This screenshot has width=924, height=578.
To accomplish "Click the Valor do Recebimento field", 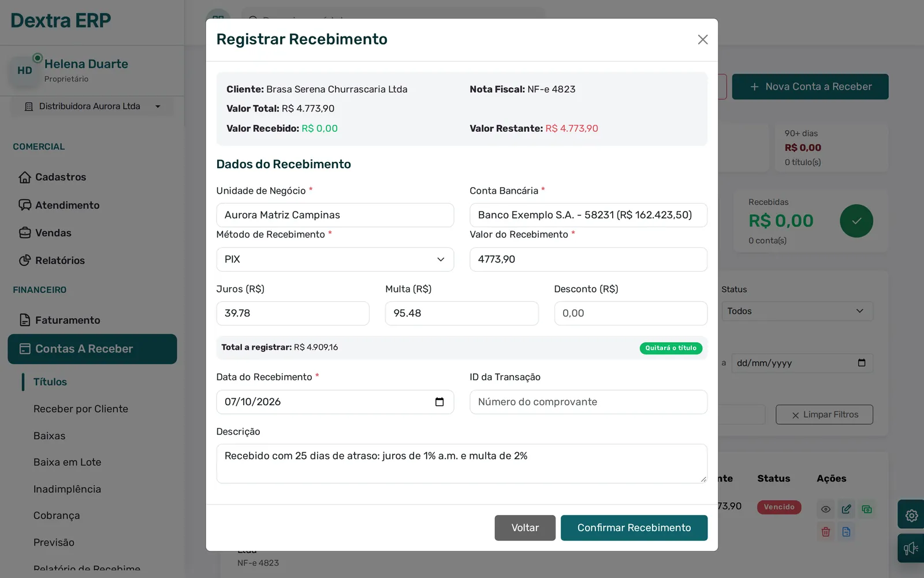I will [588, 260].
